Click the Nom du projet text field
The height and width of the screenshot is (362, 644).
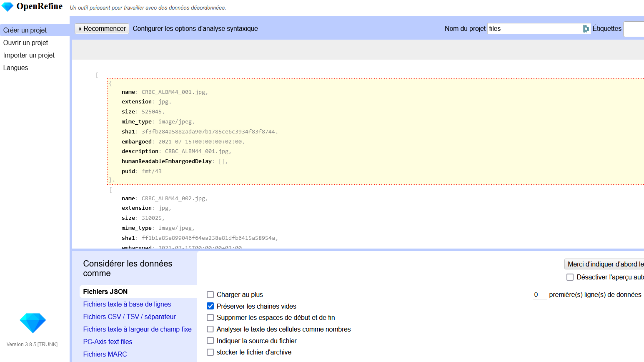pyautogui.click(x=534, y=29)
